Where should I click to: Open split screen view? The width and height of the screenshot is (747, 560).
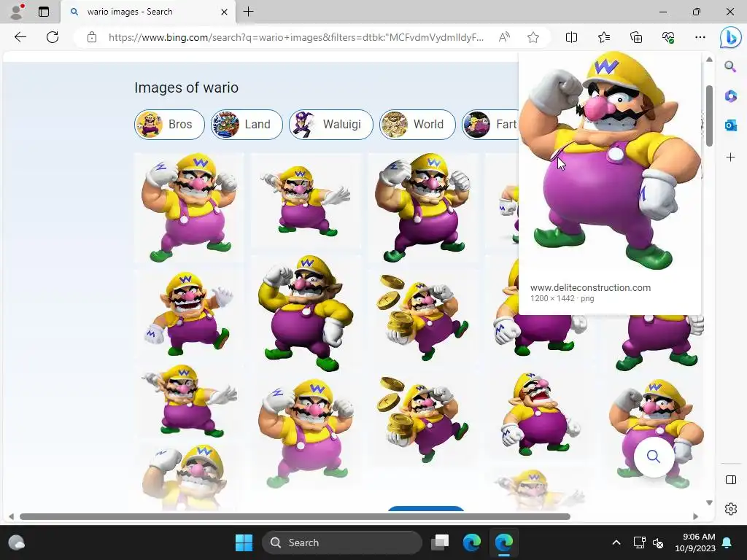[571, 37]
